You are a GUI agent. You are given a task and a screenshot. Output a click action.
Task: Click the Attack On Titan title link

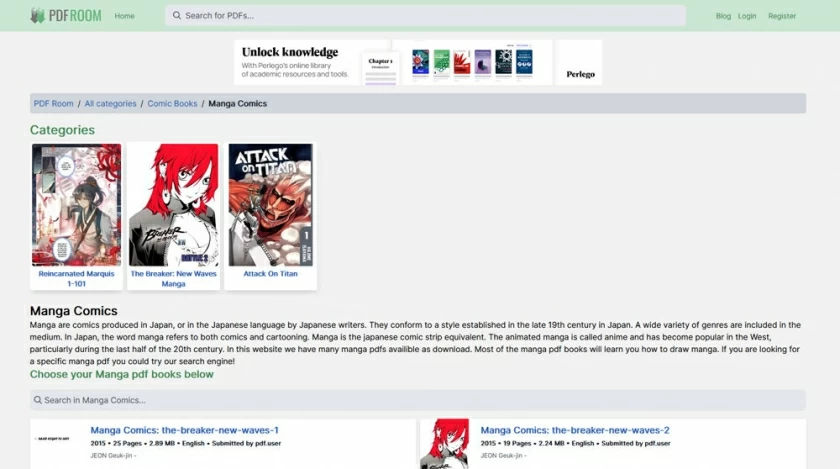pos(271,273)
